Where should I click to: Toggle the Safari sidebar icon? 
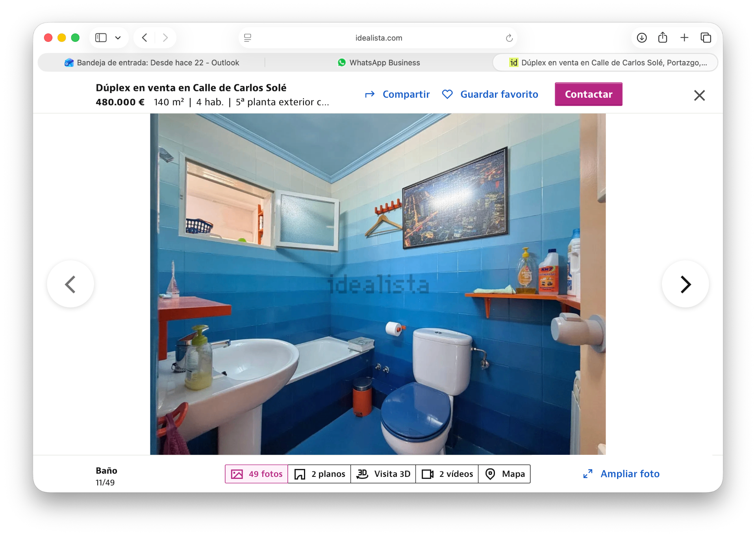(101, 38)
